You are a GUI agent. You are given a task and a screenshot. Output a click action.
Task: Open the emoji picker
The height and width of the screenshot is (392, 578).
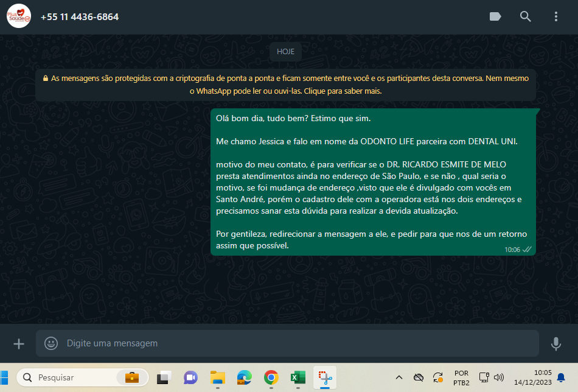(x=51, y=343)
